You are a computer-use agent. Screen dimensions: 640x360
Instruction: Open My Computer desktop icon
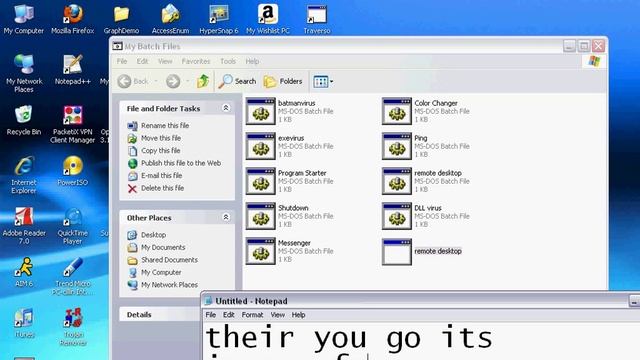pyautogui.click(x=24, y=19)
